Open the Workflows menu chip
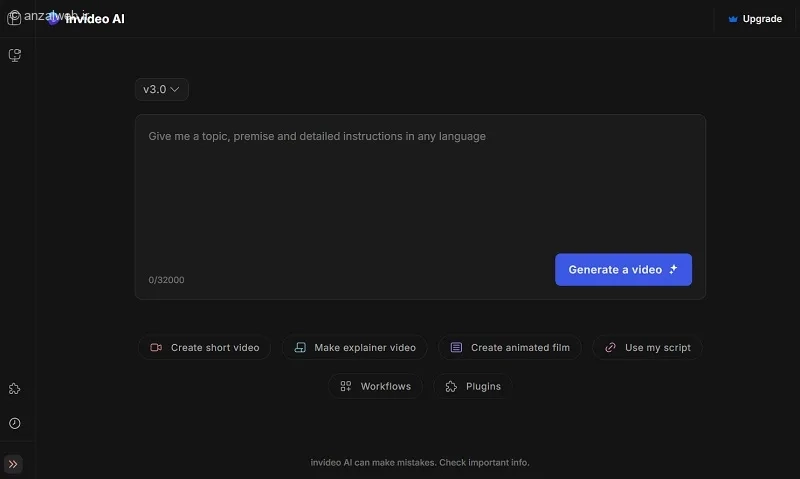This screenshot has height=479, width=800. point(376,386)
